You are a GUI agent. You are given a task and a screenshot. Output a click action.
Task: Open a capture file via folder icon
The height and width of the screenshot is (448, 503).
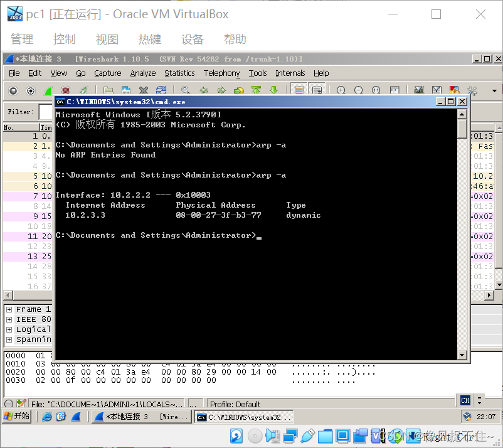pos(108,91)
